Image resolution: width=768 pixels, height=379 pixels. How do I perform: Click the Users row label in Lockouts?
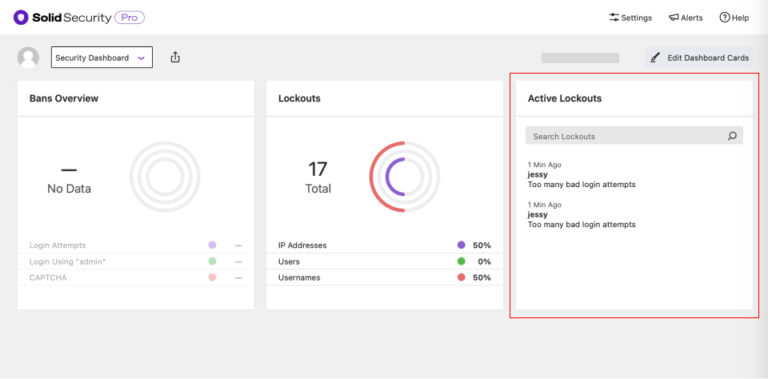[289, 261]
